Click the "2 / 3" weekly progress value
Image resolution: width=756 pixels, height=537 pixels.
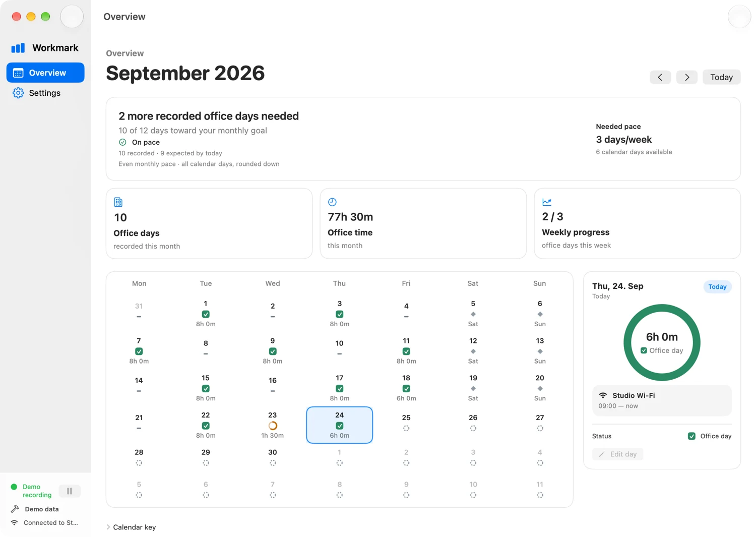coord(552,217)
